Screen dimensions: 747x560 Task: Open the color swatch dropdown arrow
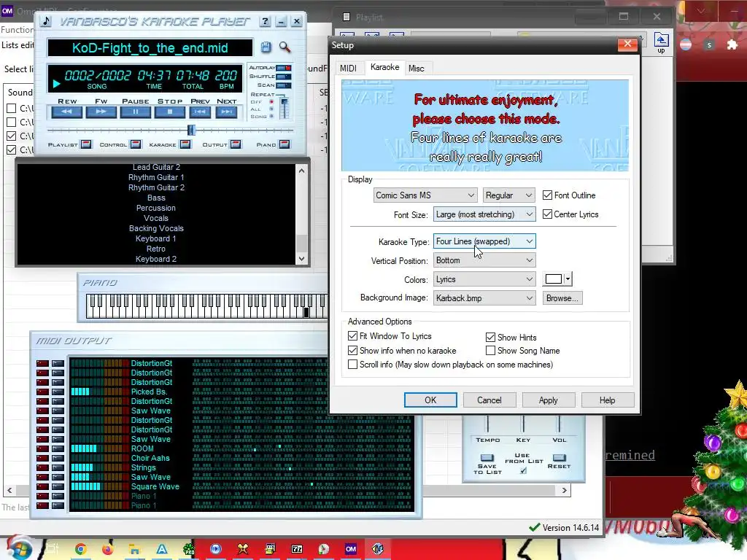click(568, 279)
